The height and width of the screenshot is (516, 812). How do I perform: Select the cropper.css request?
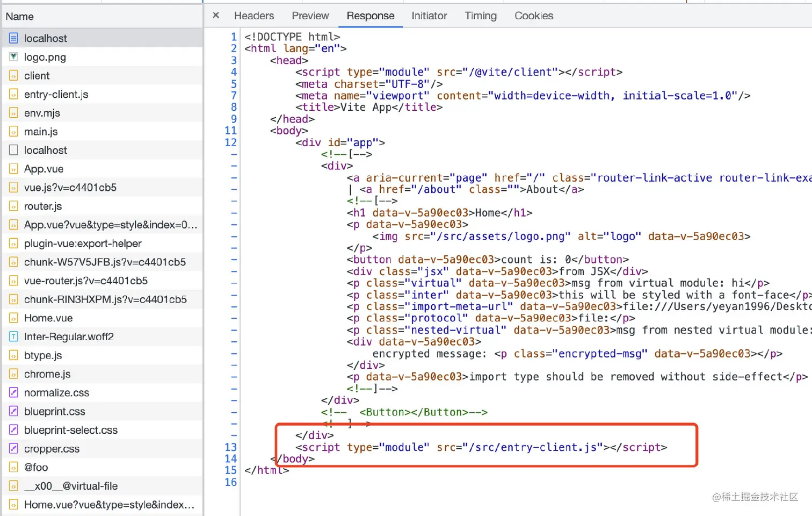pyautogui.click(x=102, y=448)
